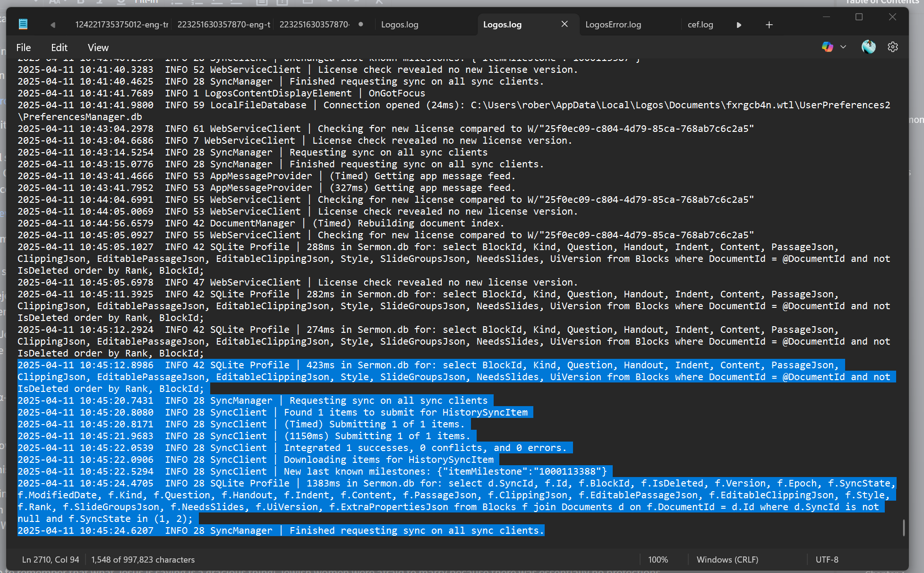Open the Edit menu
Screen dimensions: 924x573
(59, 47)
